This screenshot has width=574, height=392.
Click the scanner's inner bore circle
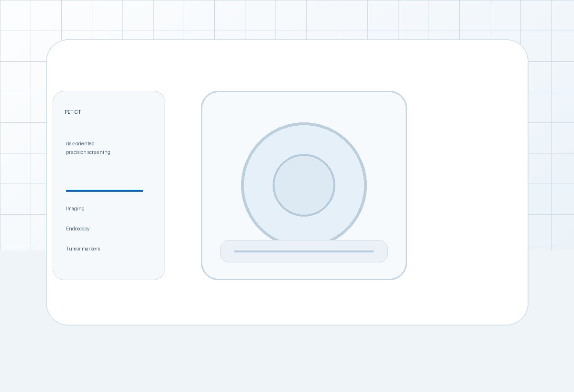coord(304,185)
